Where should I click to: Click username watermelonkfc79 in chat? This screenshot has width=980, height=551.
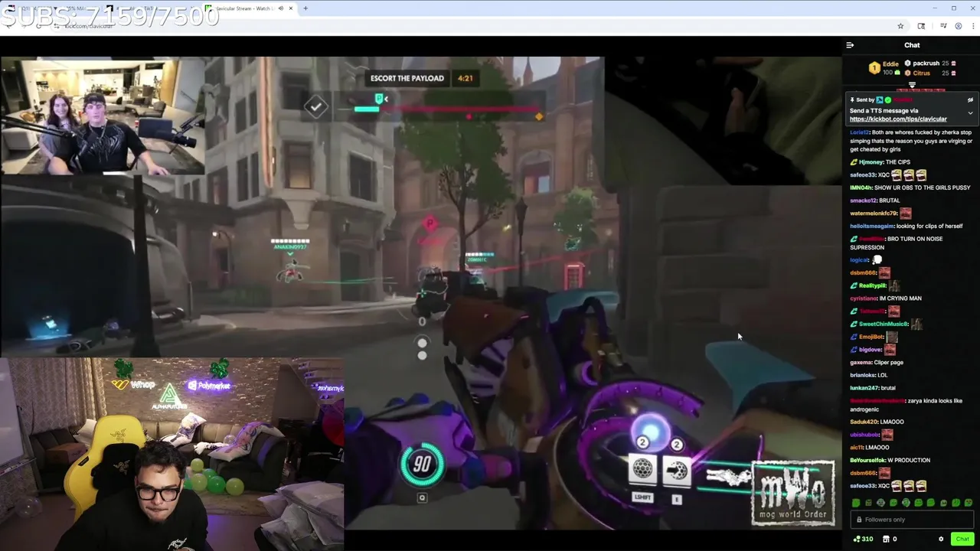pos(874,214)
